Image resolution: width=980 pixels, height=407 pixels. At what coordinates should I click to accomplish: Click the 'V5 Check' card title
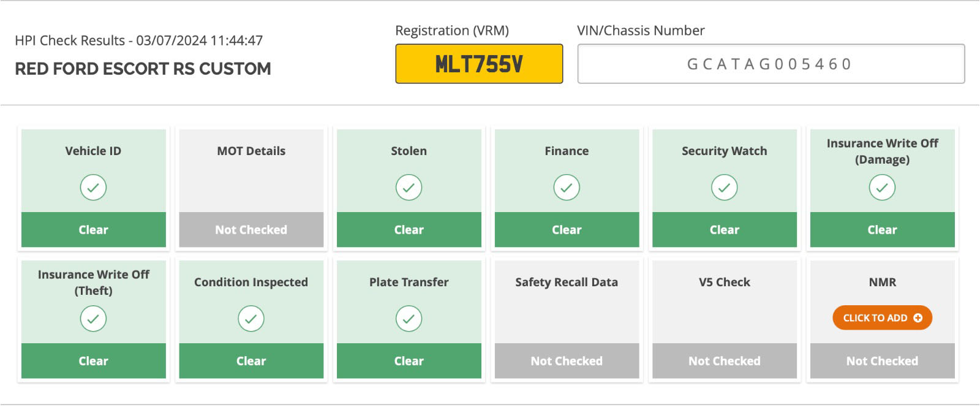pos(725,282)
